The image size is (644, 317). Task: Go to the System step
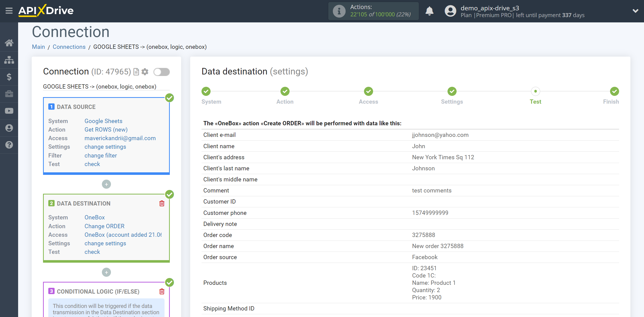tap(206, 91)
